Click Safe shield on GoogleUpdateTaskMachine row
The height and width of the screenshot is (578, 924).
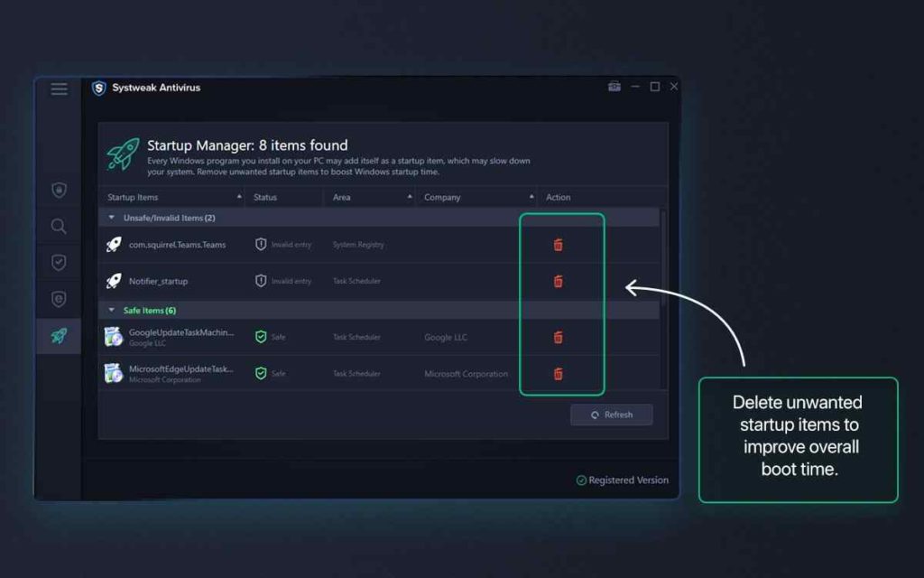(x=261, y=337)
